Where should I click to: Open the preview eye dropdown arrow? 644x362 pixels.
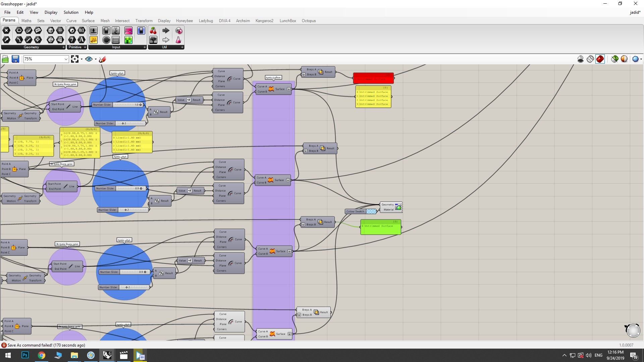click(x=96, y=59)
